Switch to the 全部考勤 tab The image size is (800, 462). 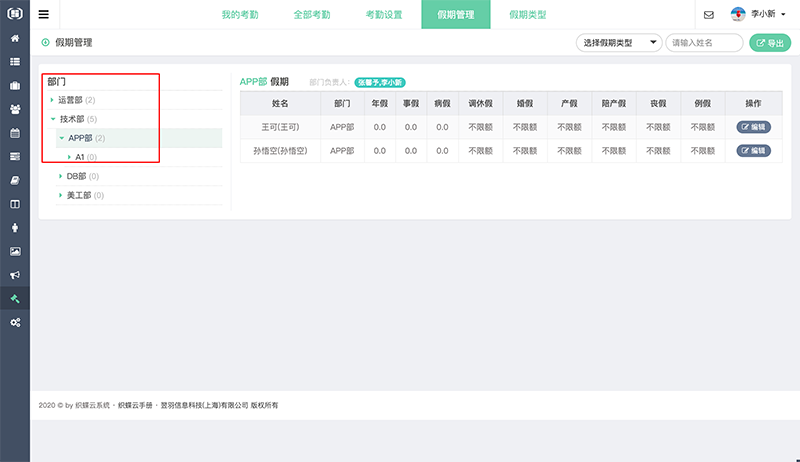coord(312,14)
